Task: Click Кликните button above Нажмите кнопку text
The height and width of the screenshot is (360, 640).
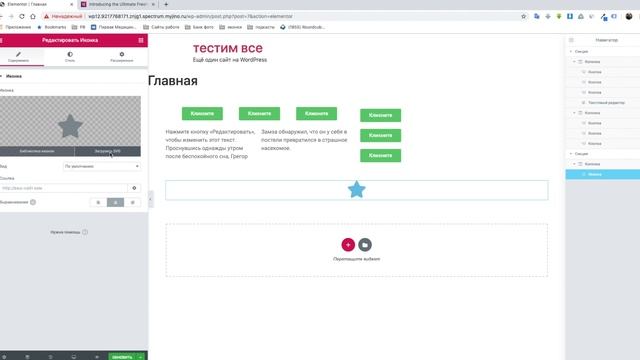Action: point(202,113)
